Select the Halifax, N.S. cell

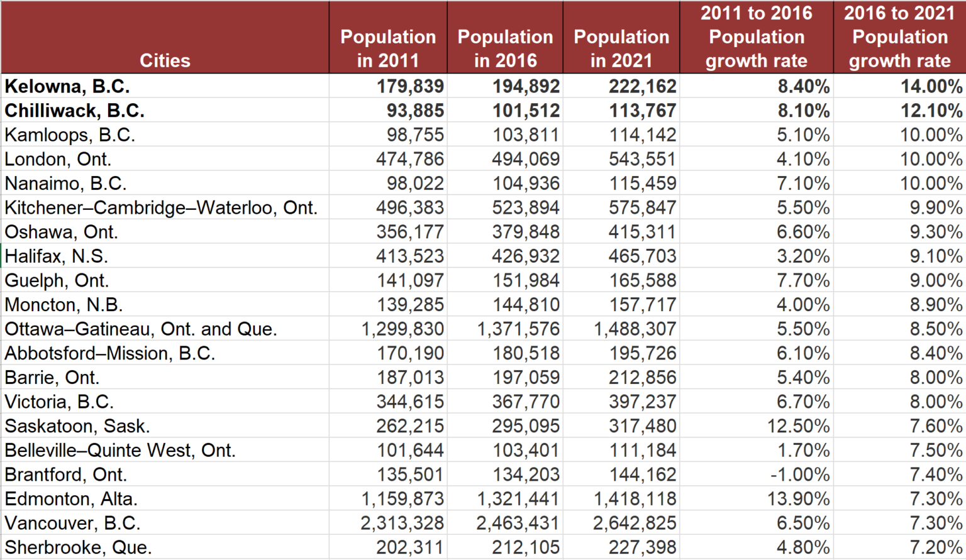pos(165,256)
